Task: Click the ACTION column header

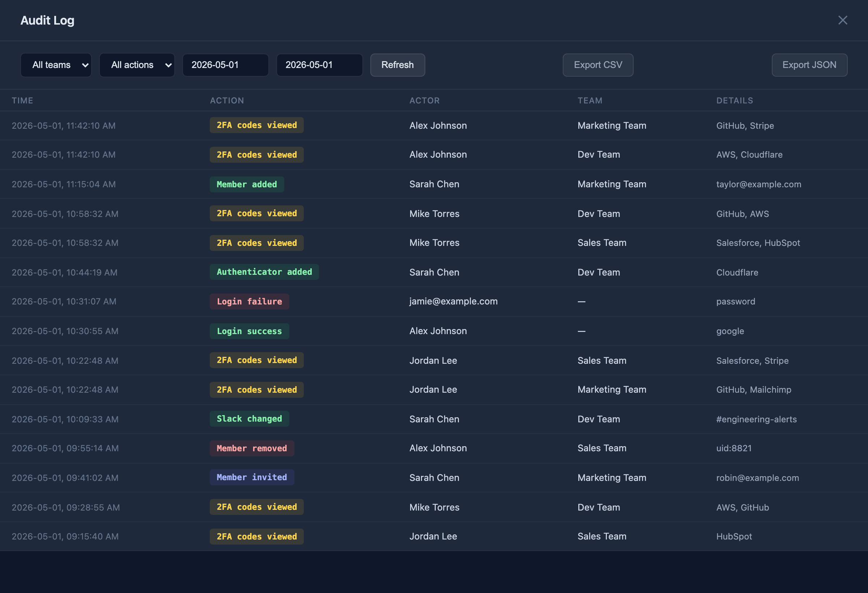Action: tap(227, 101)
